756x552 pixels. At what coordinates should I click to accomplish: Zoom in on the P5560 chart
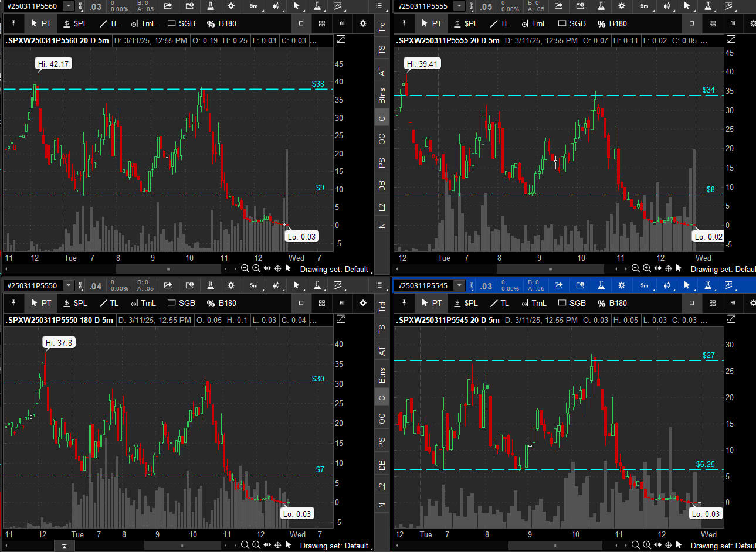(256, 268)
